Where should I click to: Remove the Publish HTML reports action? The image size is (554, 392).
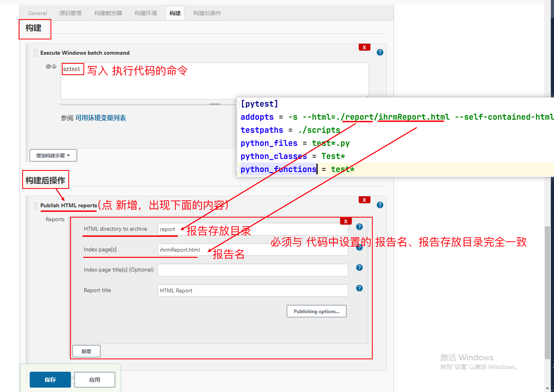click(x=364, y=200)
